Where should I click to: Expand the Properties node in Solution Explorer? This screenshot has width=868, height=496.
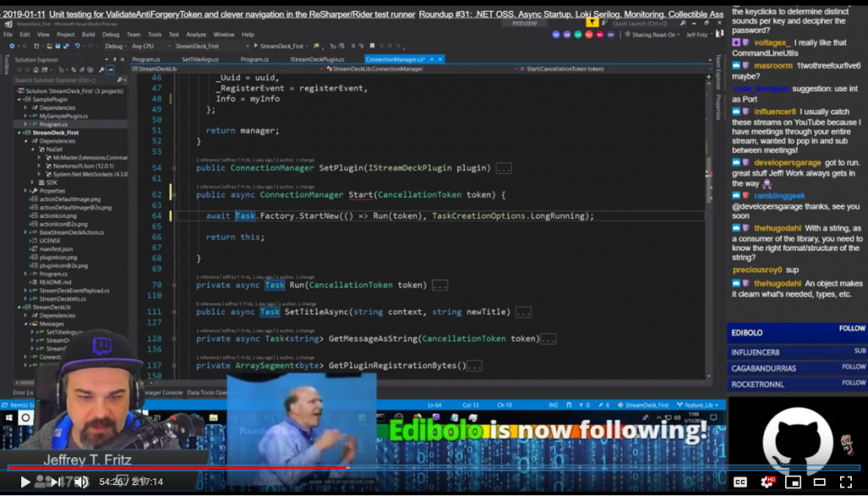26,191
